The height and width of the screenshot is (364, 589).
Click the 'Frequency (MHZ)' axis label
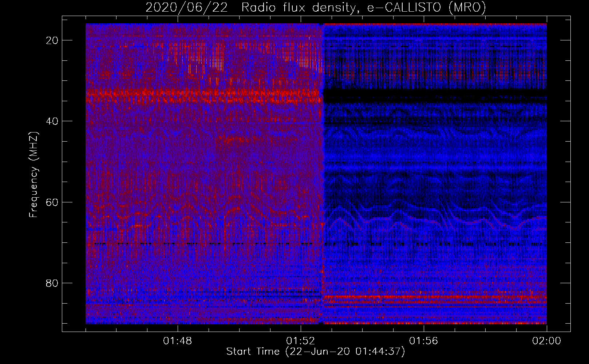click(33, 175)
